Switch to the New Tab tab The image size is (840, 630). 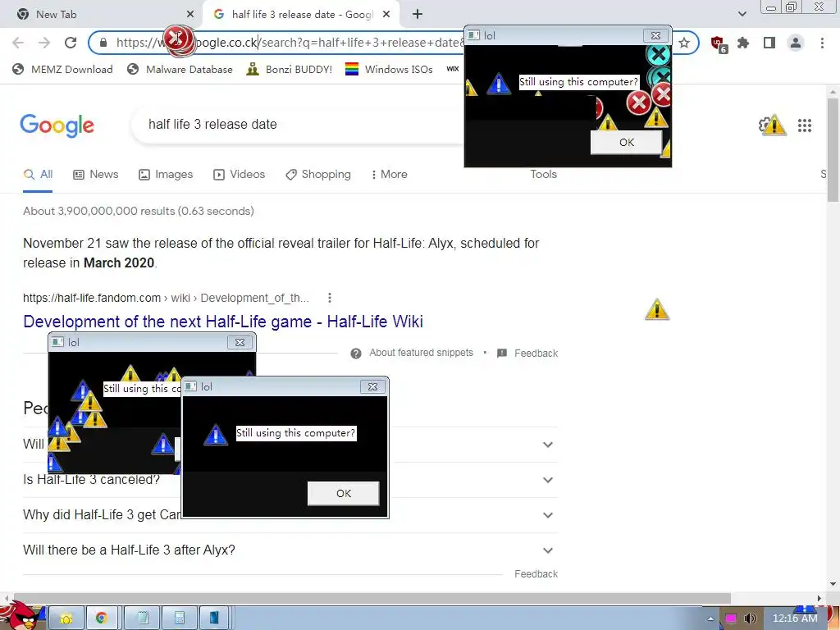[102, 15]
